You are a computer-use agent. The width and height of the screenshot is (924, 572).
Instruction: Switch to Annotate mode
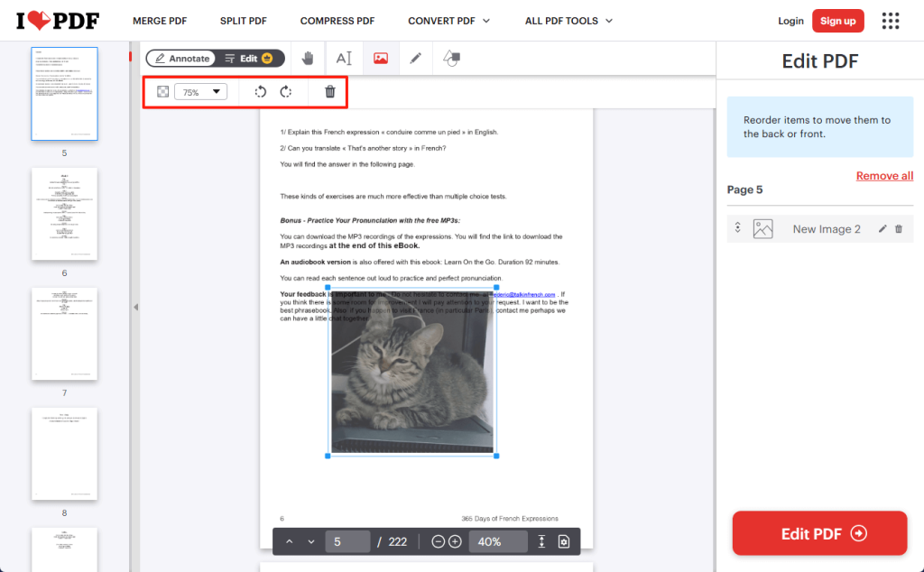pos(180,59)
